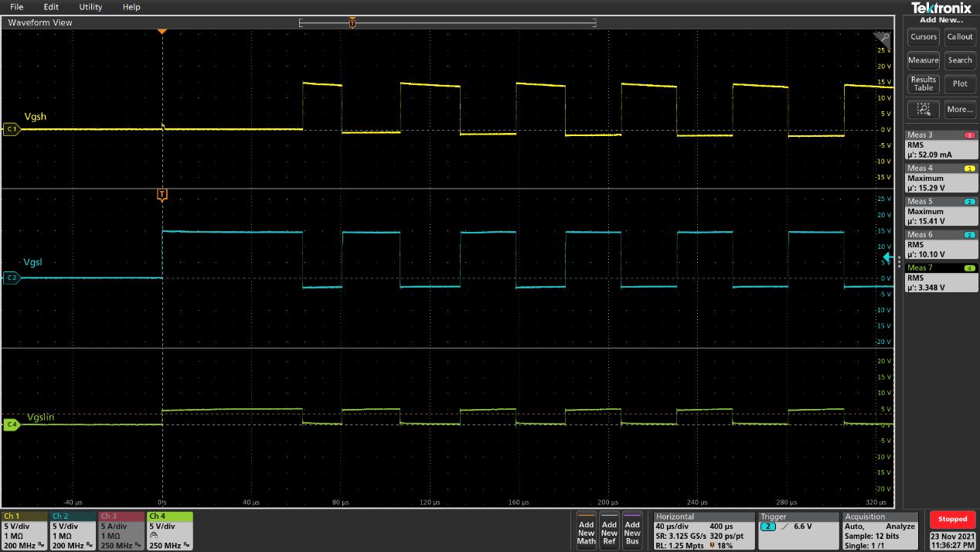Click the C4 Vgslin channel handle
Screen dimensions: 980x552
coord(12,424)
